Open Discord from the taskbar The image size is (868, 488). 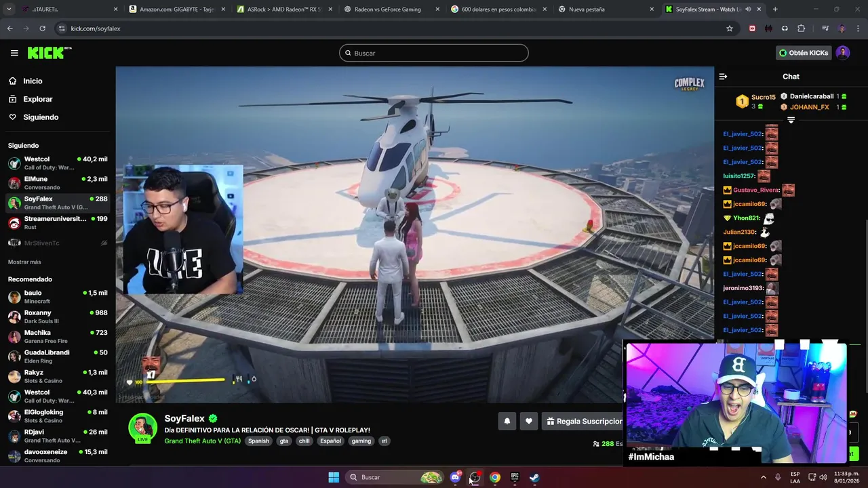455,477
